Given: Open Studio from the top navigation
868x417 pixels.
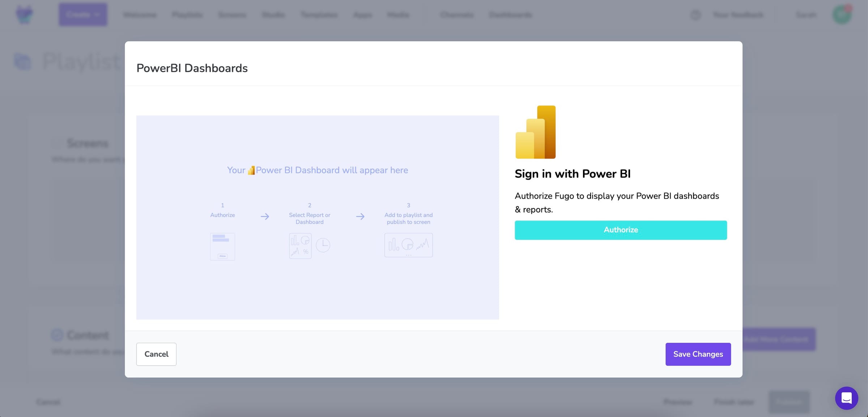Looking at the screenshot, I should (x=273, y=15).
